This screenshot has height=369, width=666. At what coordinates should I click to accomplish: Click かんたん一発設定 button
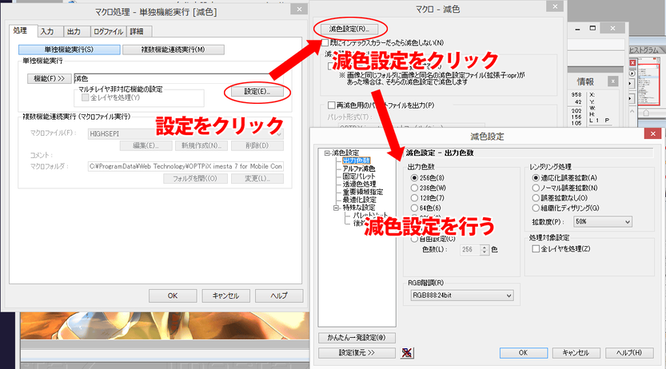(357, 338)
